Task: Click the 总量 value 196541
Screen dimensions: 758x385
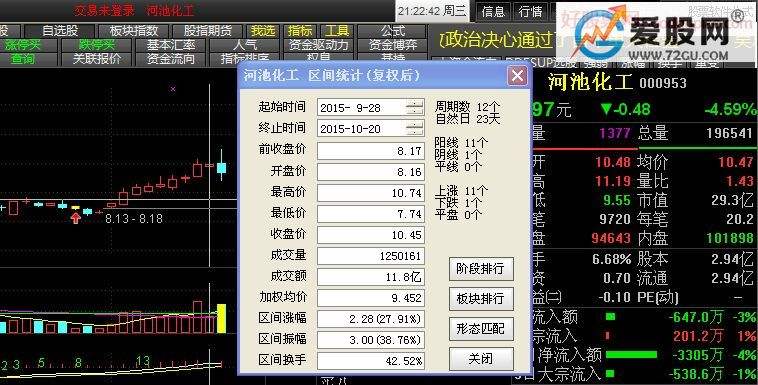Action: (729, 133)
